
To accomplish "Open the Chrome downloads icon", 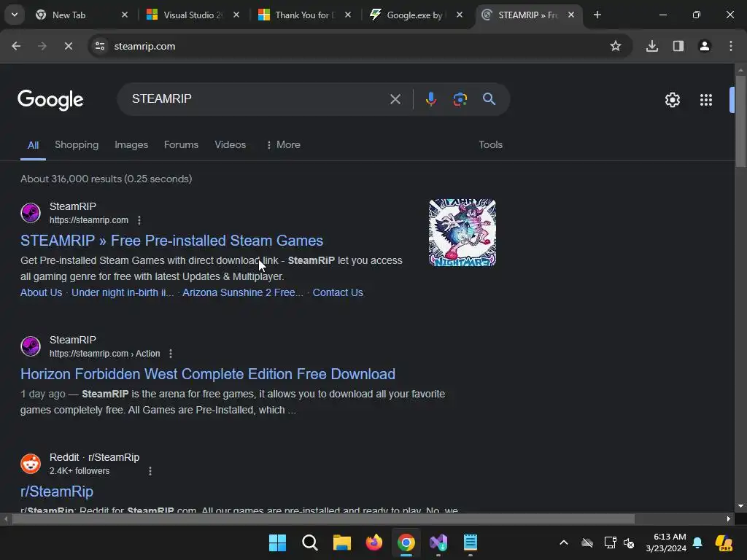I will click(x=652, y=46).
